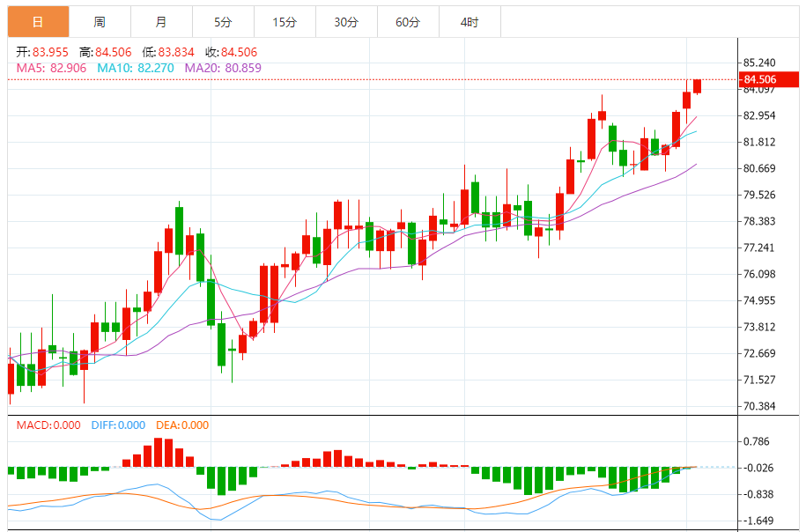The image size is (806, 532).
Task: Click the opening price 开:83.955 value
Action: tap(43, 53)
